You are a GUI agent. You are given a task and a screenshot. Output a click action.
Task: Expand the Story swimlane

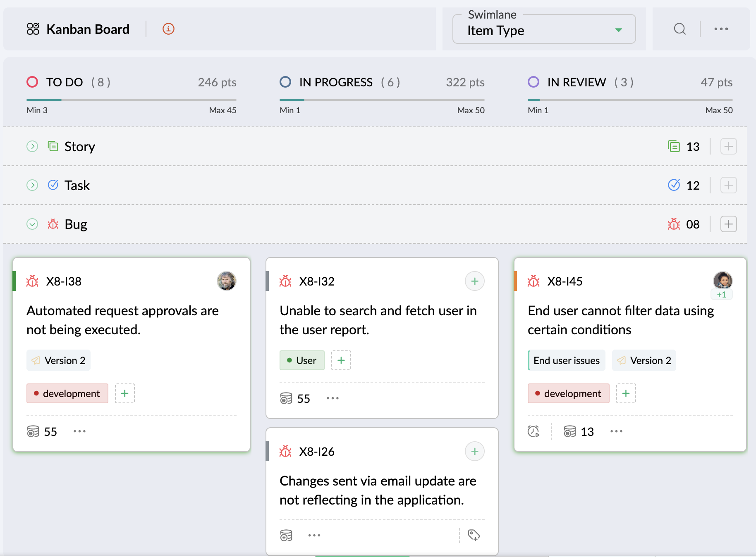(32, 146)
